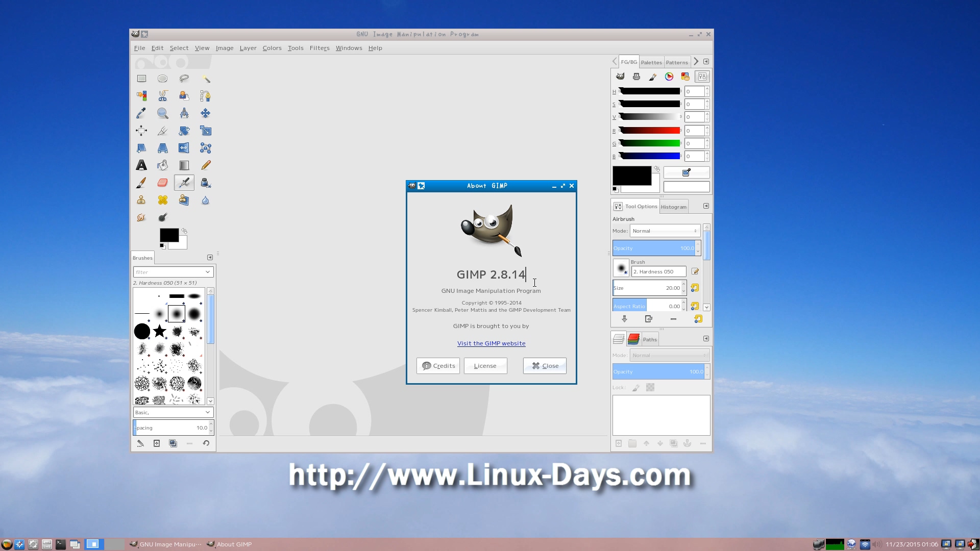Select the Bucket Fill tool
Image resolution: width=980 pixels, height=551 pixels.
coord(162,165)
